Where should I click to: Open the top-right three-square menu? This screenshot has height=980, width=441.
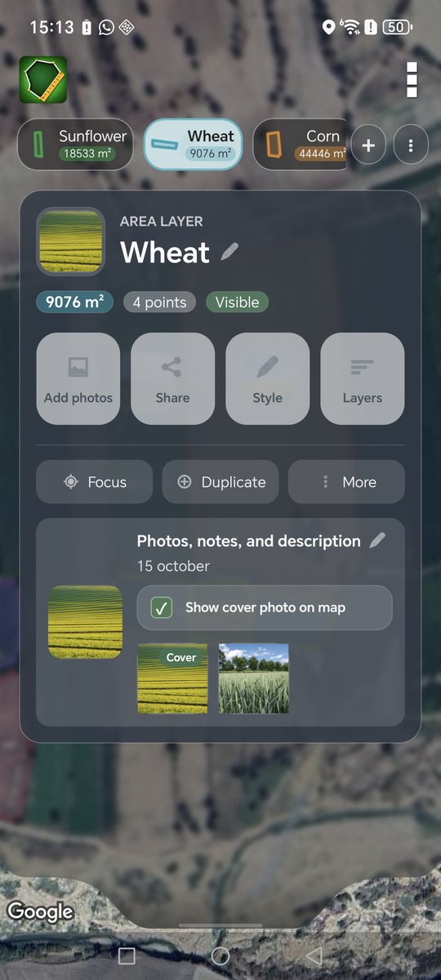pyautogui.click(x=412, y=79)
